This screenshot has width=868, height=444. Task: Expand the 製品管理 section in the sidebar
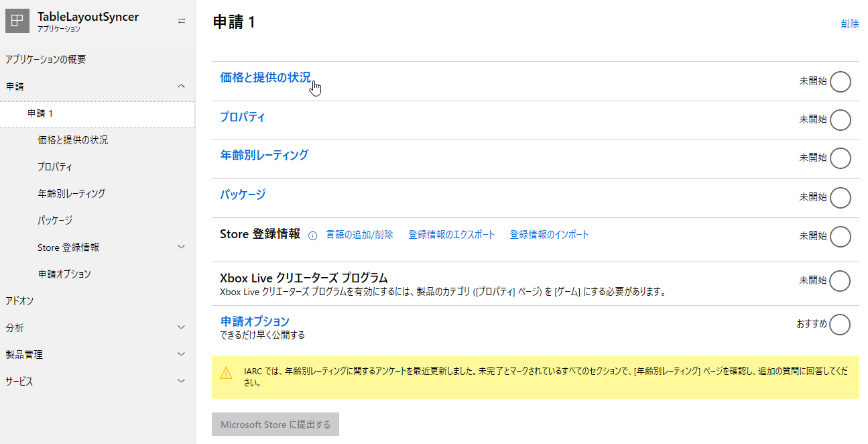(181, 354)
